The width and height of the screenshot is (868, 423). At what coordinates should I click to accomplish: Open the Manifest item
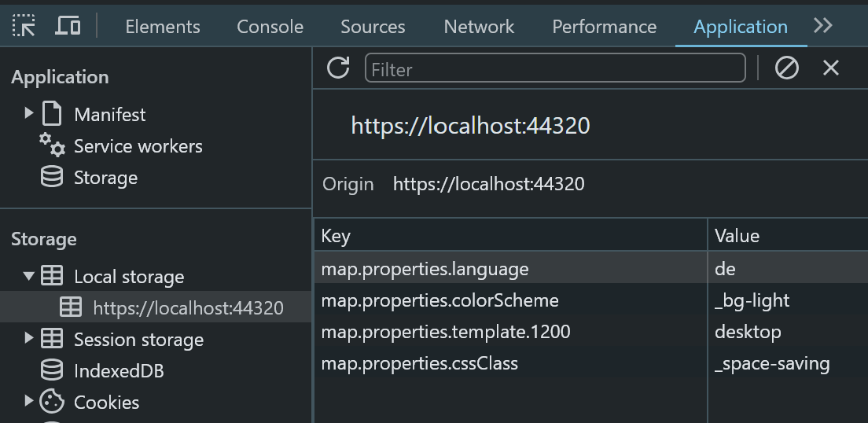[109, 115]
